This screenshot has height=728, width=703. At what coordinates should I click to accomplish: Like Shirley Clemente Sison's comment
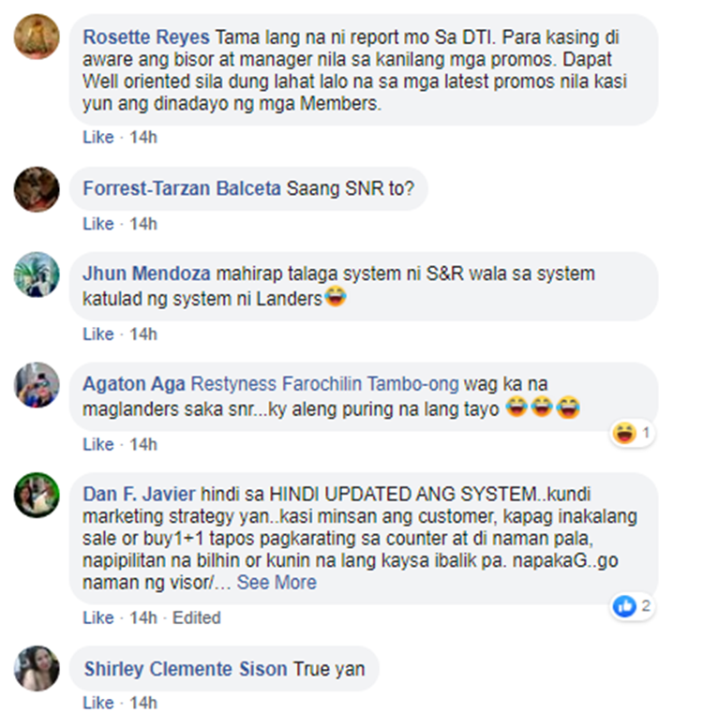[x=98, y=703]
